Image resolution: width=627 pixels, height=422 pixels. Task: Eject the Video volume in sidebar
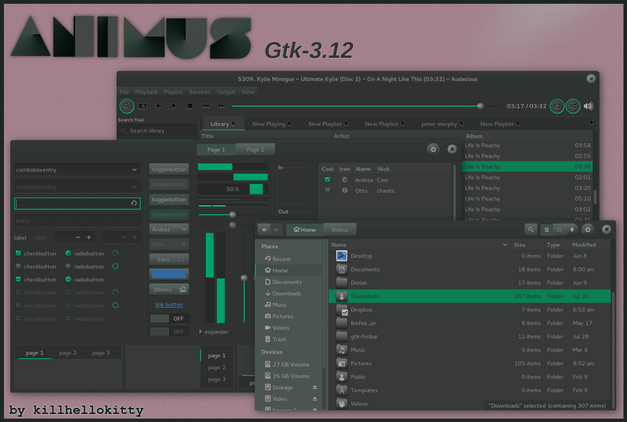315,399
